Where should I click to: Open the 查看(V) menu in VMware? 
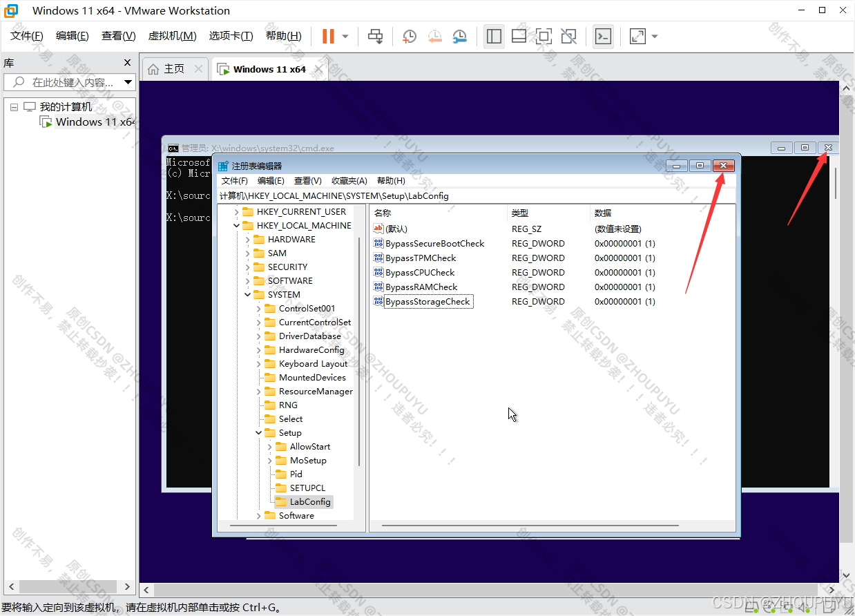tap(118, 36)
